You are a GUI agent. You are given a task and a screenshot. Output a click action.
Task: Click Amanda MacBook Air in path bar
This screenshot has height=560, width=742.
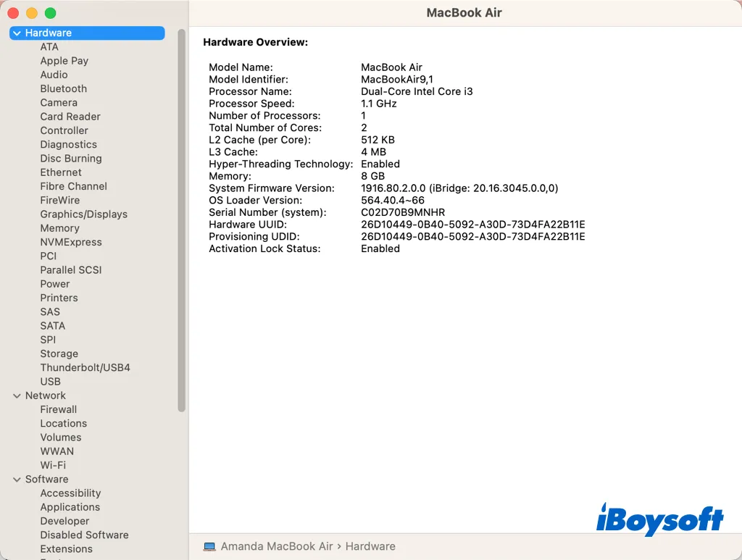(x=277, y=546)
